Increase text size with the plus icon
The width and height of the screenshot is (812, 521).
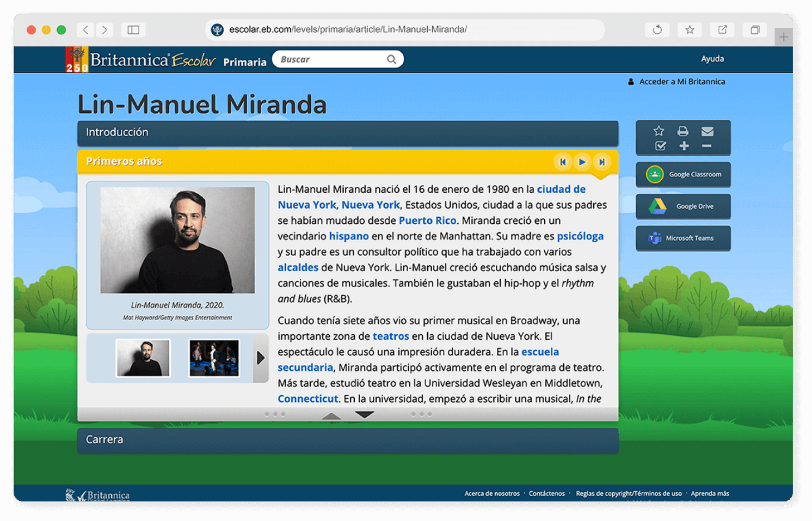[684, 146]
